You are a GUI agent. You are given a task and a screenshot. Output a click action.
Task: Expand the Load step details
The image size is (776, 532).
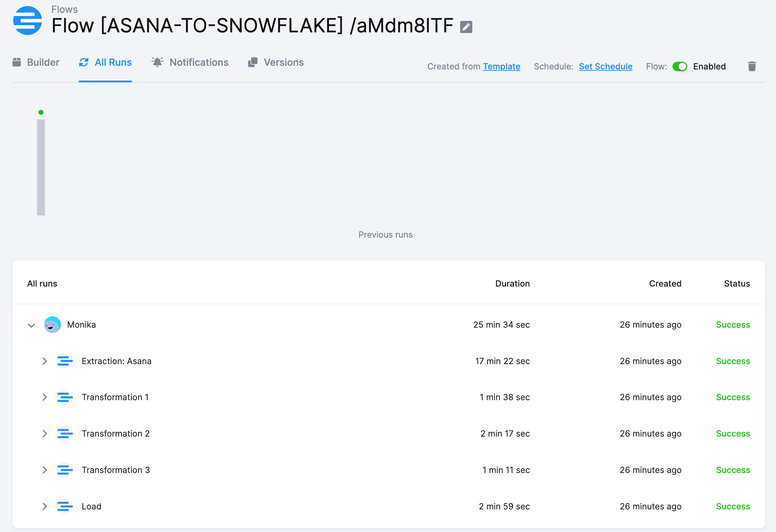(x=44, y=506)
